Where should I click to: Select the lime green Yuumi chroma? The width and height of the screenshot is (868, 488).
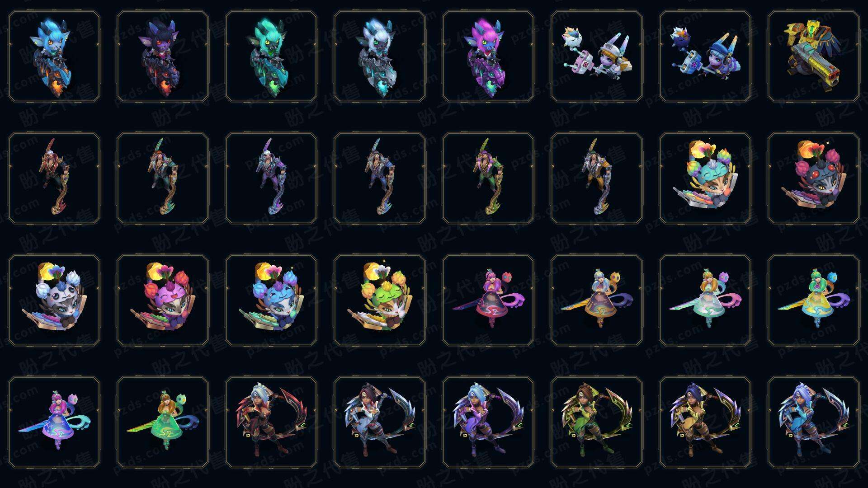(380, 300)
